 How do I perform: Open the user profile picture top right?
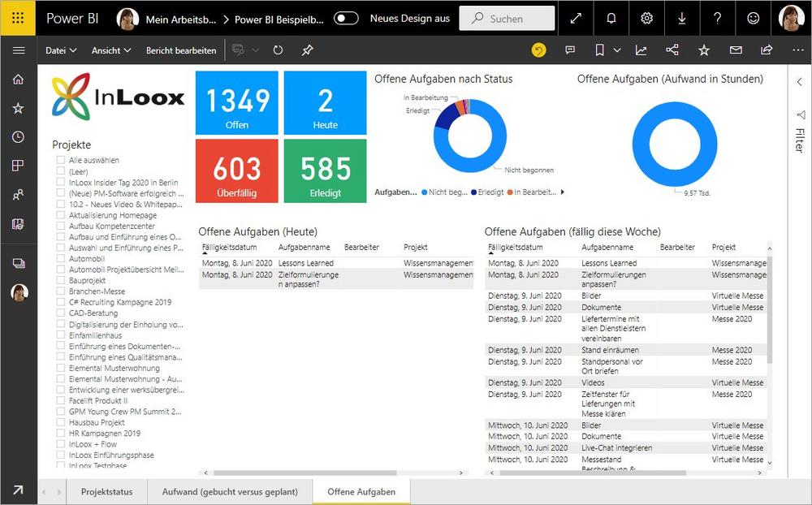click(x=791, y=18)
